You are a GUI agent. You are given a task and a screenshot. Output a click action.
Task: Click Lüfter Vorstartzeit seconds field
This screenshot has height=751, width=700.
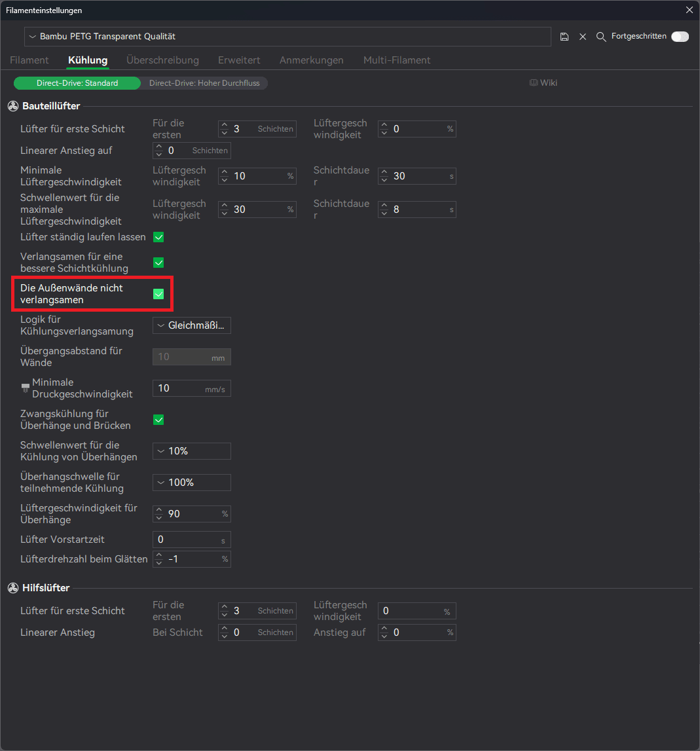(x=192, y=540)
